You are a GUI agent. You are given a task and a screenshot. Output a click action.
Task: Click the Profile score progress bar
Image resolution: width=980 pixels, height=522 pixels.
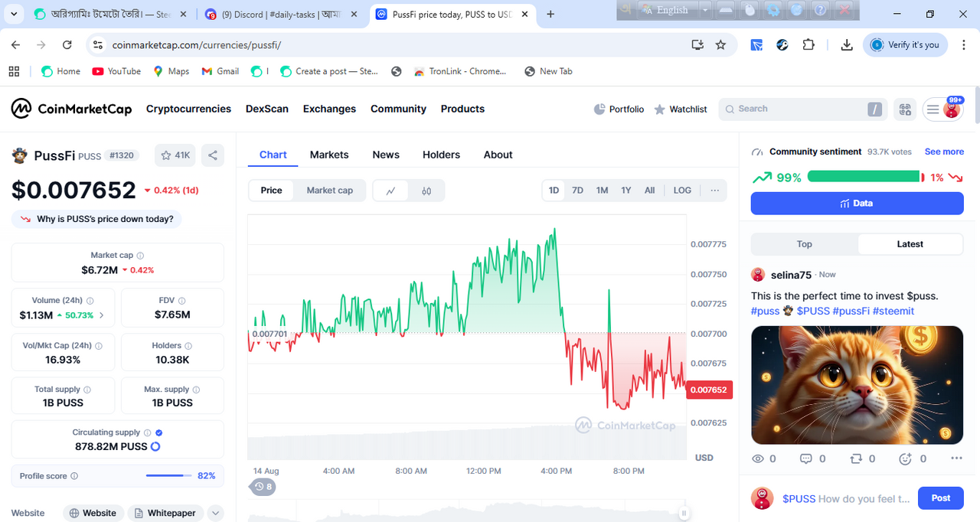[168, 476]
